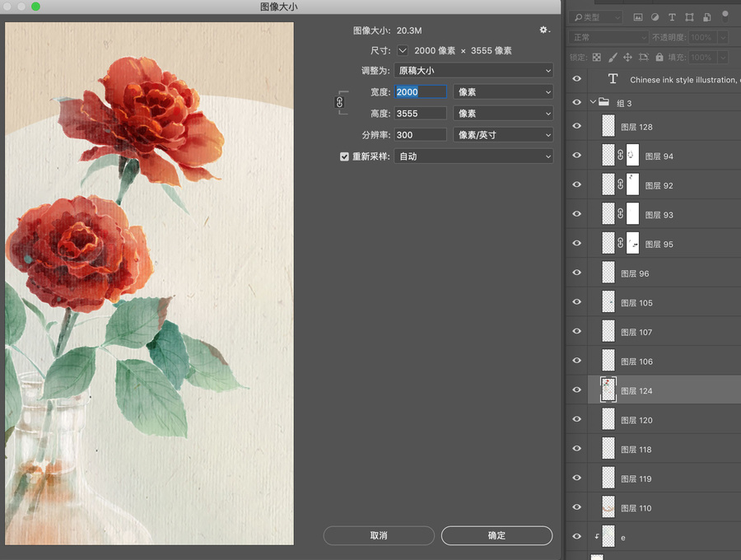This screenshot has height=560, width=741.
Task: Open the 不透明度 opacity slider arrow
Action: pyautogui.click(x=723, y=37)
